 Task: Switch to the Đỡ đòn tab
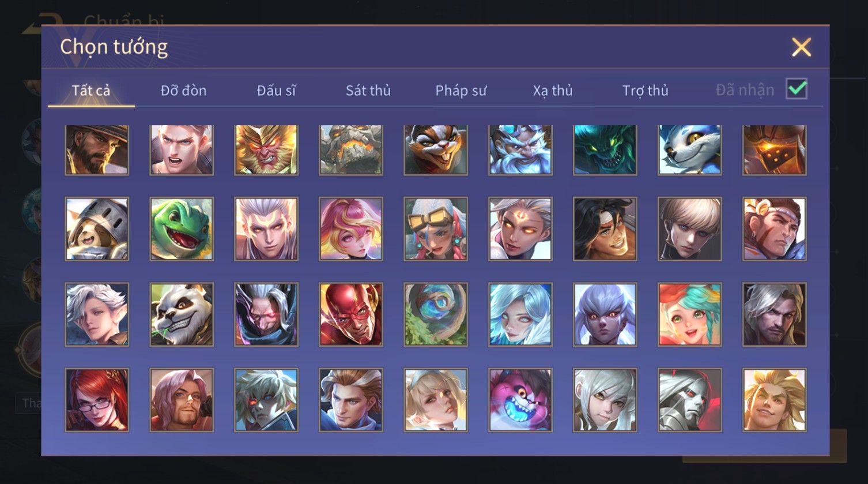coord(183,91)
